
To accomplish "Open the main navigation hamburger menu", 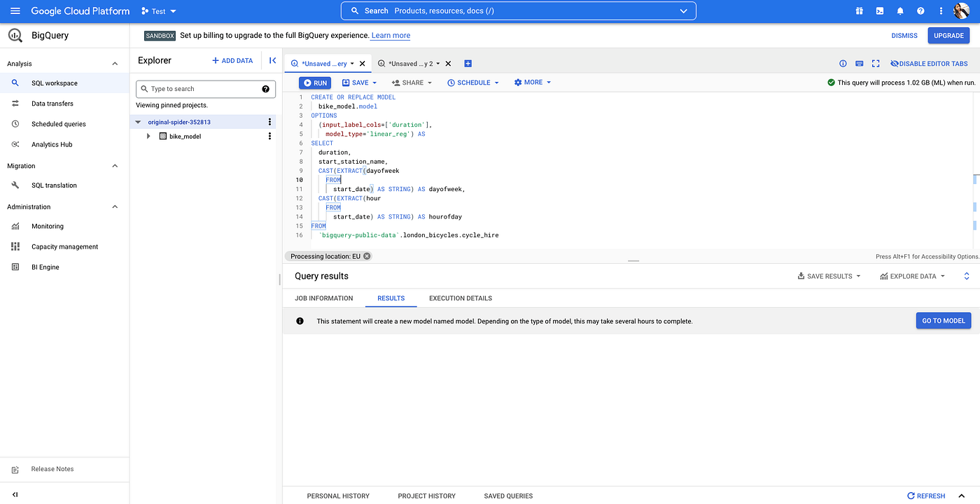I will point(15,10).
